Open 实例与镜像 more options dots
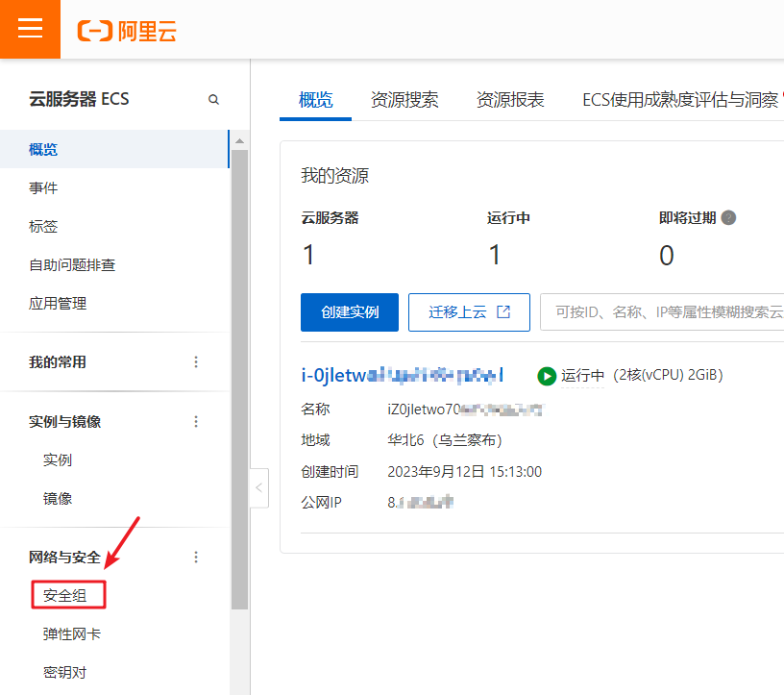This screenshot has height=695, width=784. point(196,421)
